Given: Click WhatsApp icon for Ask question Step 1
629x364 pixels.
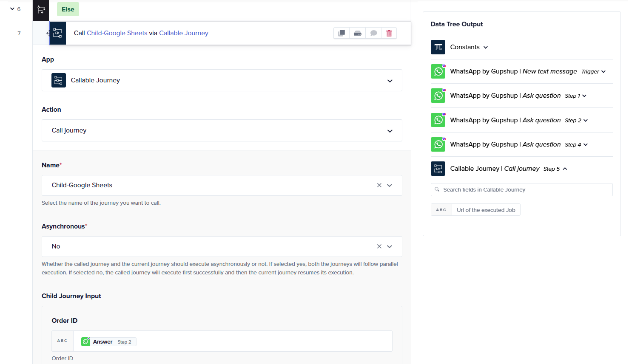Looking at the screenshot, I should coord(438,96).
